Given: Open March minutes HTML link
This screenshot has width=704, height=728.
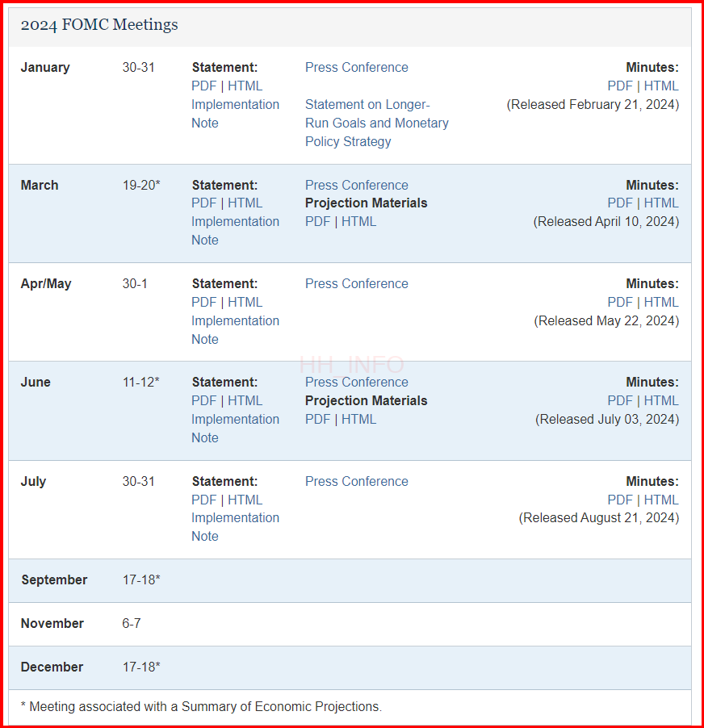Looking at the screenshot, I should [661, 203].
